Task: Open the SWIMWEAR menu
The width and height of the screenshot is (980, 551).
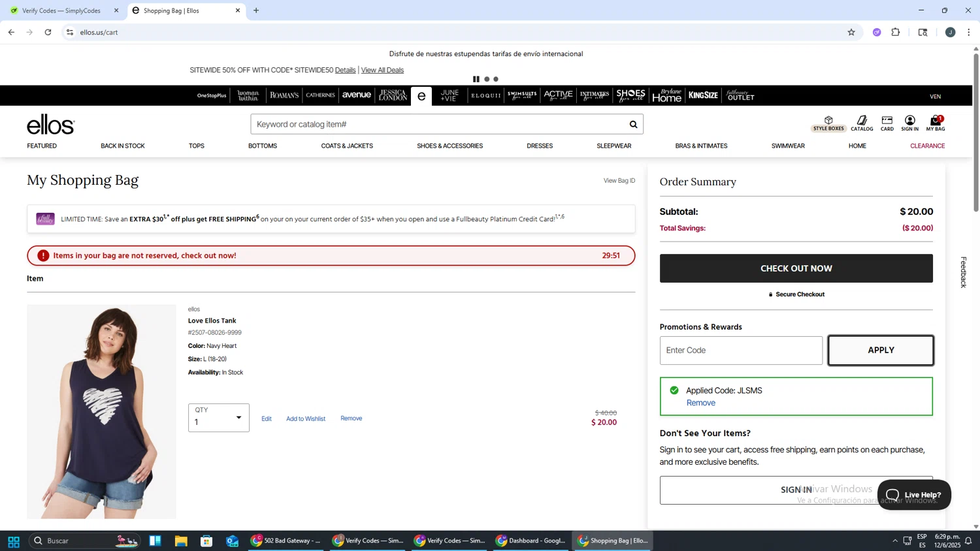Action: coord(788,146)
